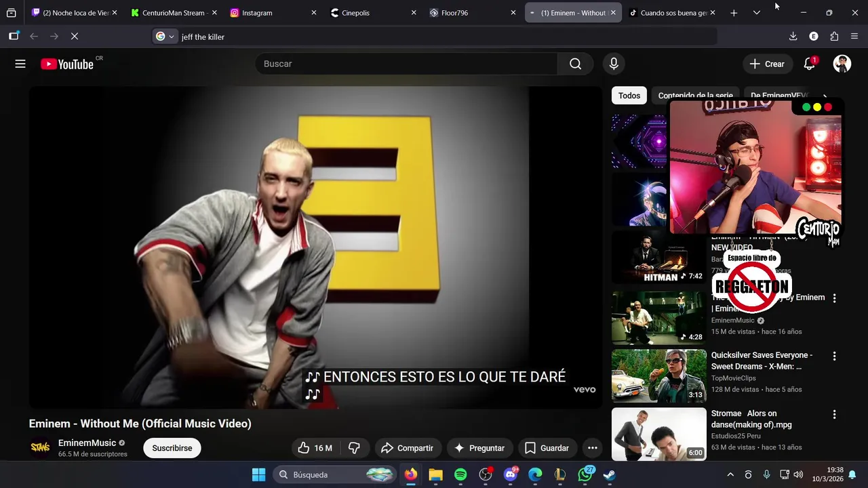Click into the Buscar search field
This screenshot has width=868, height=488.
point(407,64)
